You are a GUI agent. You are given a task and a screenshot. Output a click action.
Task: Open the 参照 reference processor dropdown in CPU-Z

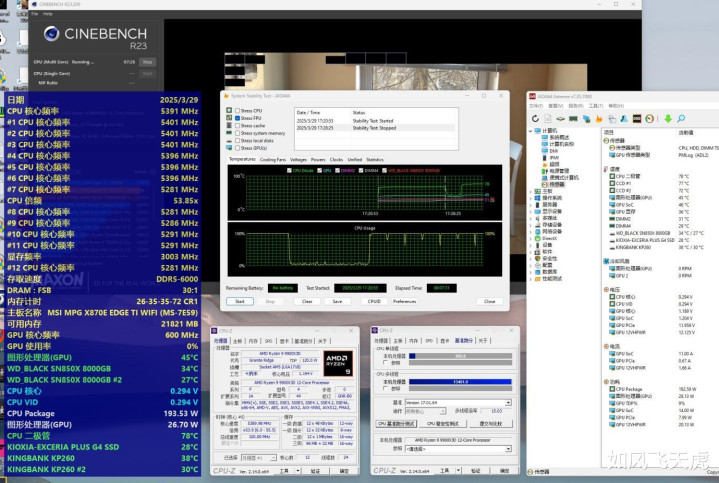(x=508, y=449)
